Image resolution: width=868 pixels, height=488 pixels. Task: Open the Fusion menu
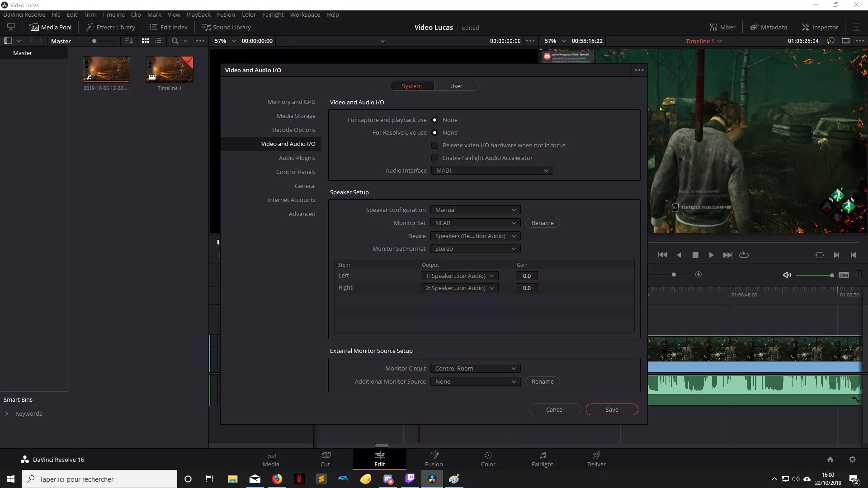(226, 14)
